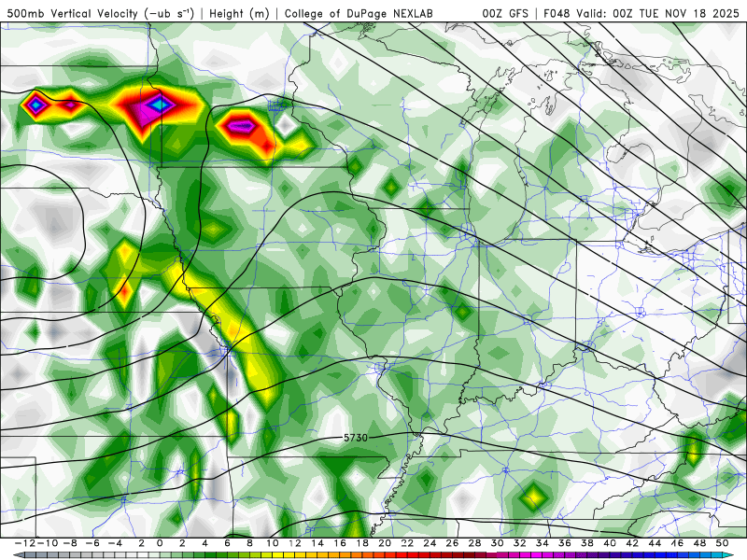
Task: Click the -10 label on the color scale
Action: click(x=47, y=543)
